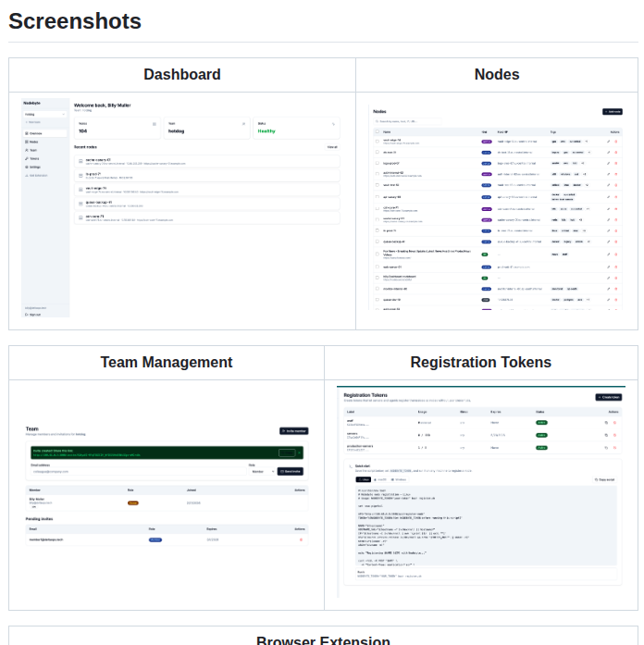Click the 'Browser Extension' heading
The image size is (644, 645).
click(323, 639)
